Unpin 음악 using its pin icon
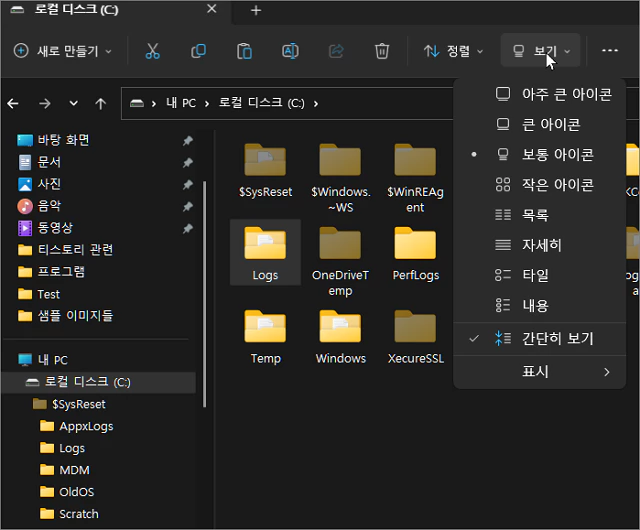Screen dimensions: 640x530 pos(187,207)
